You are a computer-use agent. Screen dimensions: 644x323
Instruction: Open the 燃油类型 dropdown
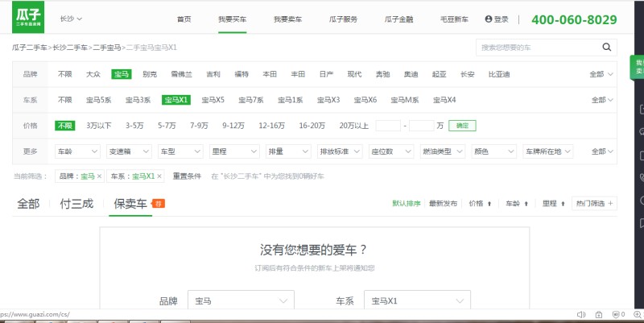click(x=442, y=151)
